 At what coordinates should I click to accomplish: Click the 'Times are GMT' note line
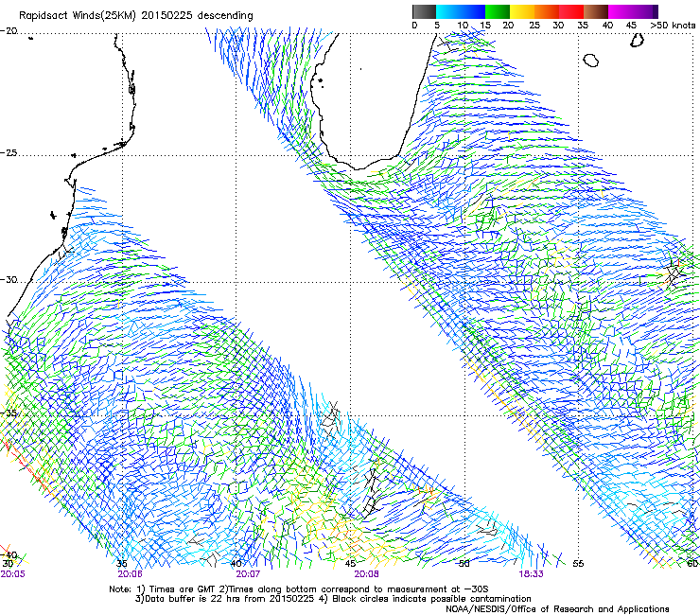point(299,589)
